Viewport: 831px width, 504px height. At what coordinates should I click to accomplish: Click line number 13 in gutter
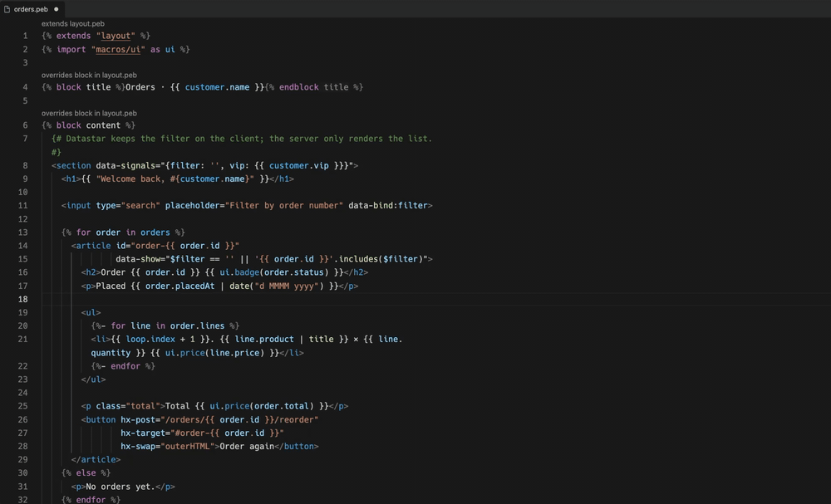[22, 232]
